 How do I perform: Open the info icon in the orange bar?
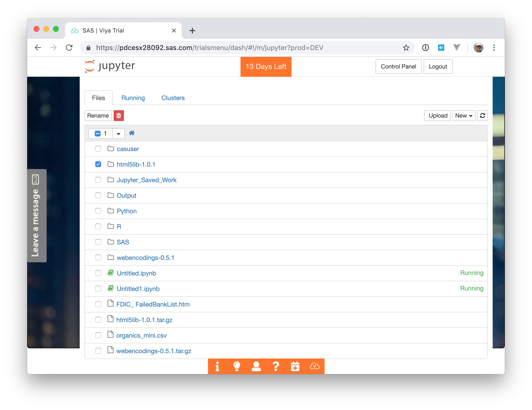point(217,366)
